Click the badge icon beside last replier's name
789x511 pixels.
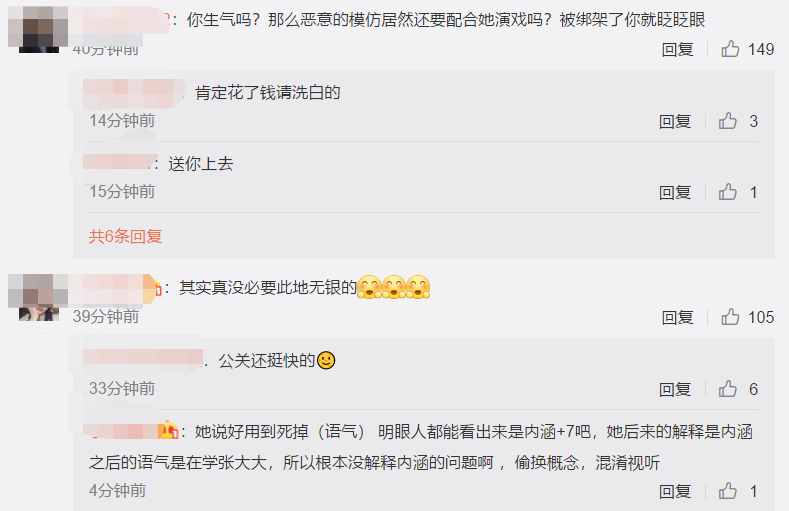[x=168, y=430]
